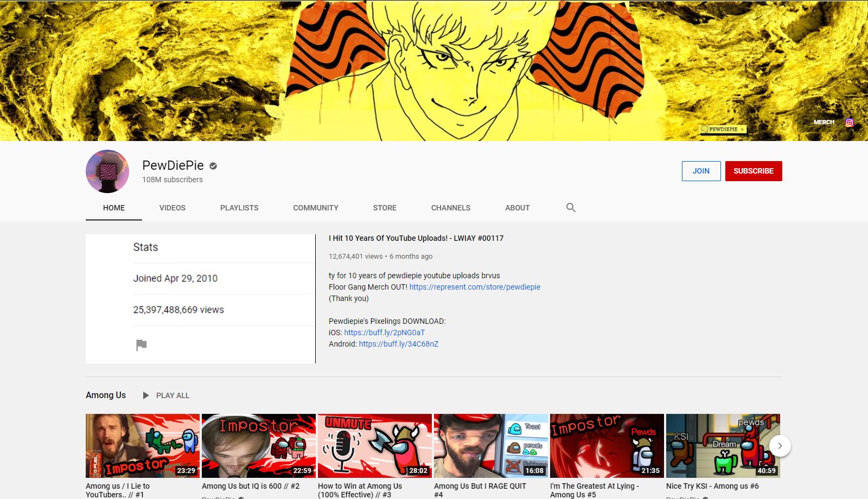Go to the COMMUNITY tab
The image size is (868, 499).
tap(316, 208)
